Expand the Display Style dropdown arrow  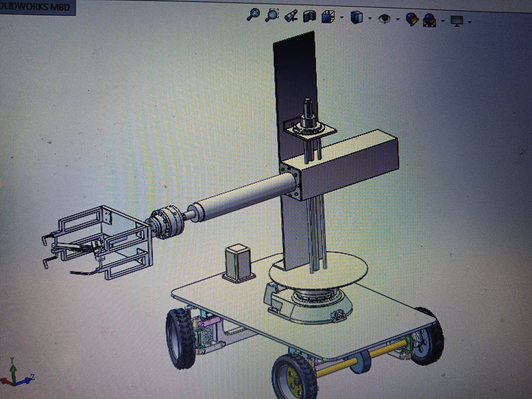point(370,18)
